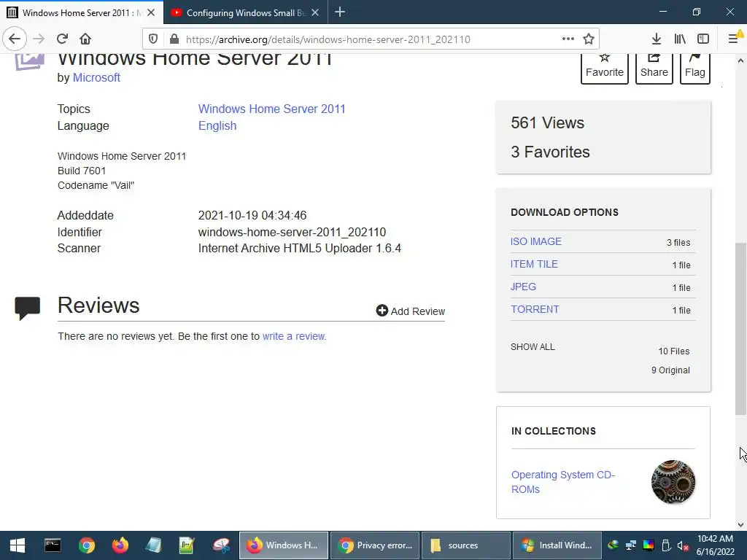The image size is (747, 560).
Task: Open the paint-like taskbar app icon
Action: 221,545
